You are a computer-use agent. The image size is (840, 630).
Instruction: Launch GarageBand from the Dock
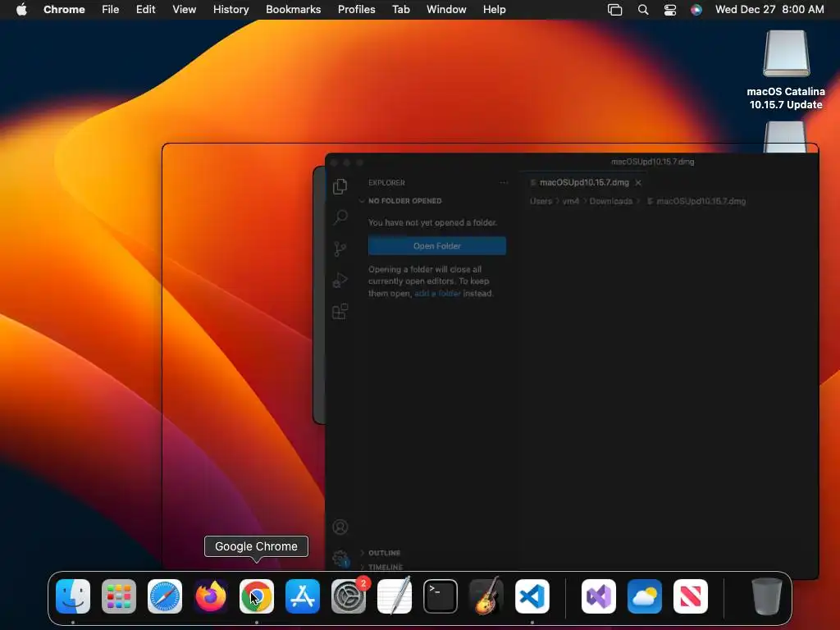486,596
